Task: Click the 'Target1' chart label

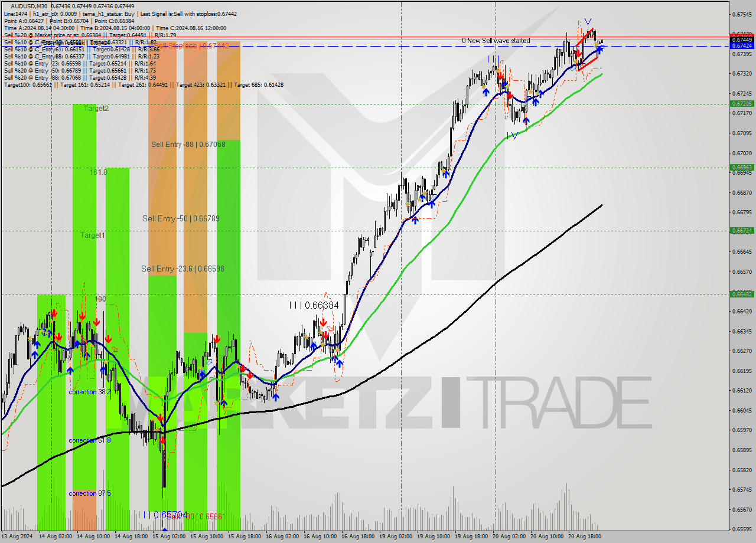Action: point(93,235)
